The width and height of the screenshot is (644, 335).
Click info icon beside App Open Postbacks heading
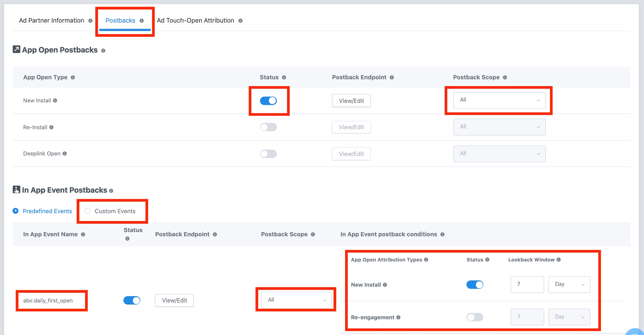[x=103, y=51]
